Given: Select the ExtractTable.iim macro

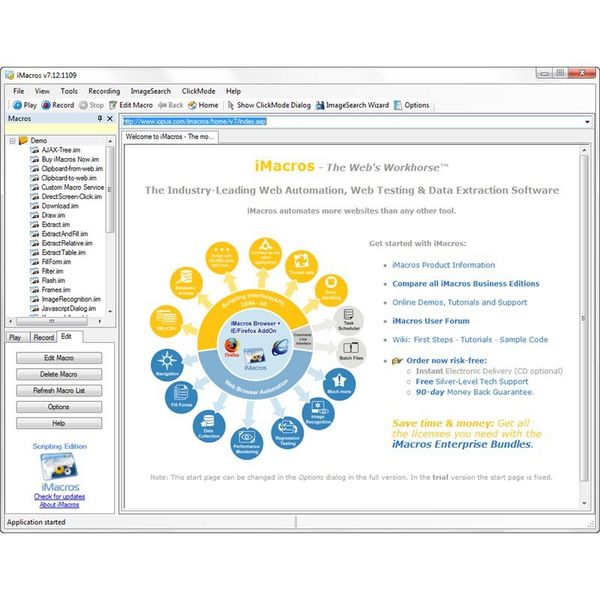Looking at the screenshot, I should [x=64, y=253].
